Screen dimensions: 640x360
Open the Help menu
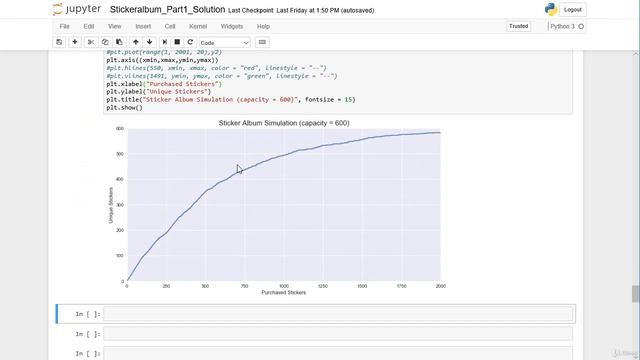point(263,26)
